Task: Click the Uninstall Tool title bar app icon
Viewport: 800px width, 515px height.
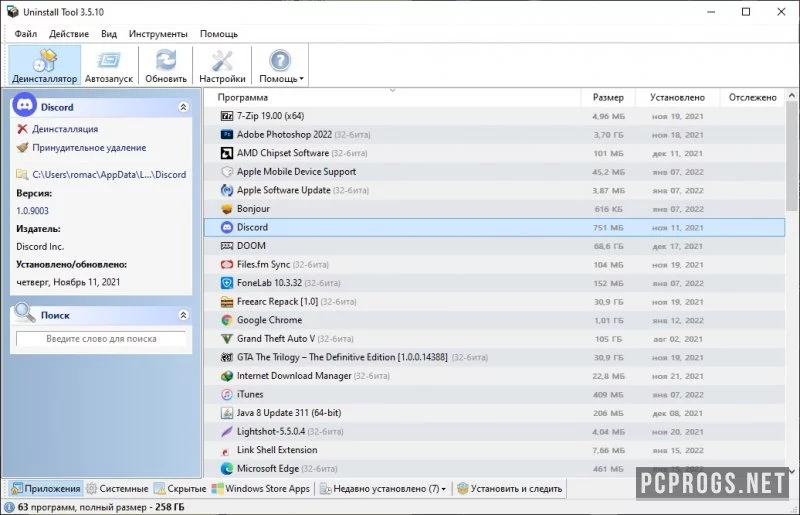Action: coord(12,12)
